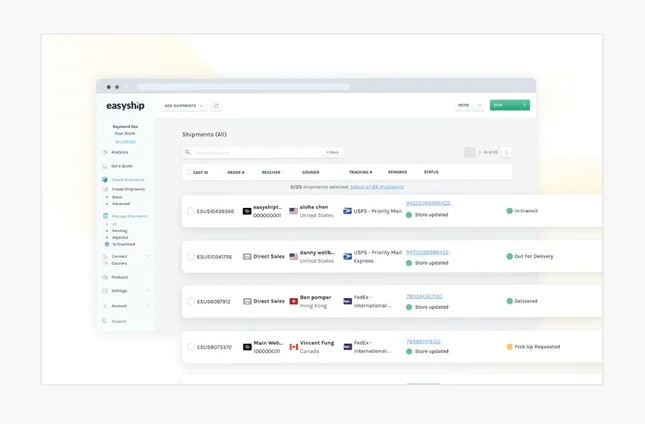Screen dimensions: 645x424
Task: Click the green Ship button
Action: coord(510,105)
